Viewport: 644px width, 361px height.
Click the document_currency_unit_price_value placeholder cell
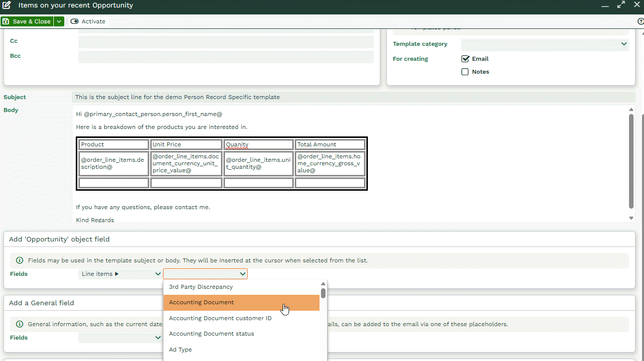(186, 164)
